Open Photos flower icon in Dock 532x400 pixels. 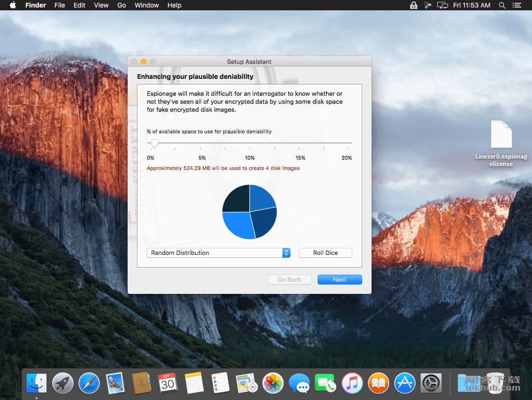pos(273,383)
